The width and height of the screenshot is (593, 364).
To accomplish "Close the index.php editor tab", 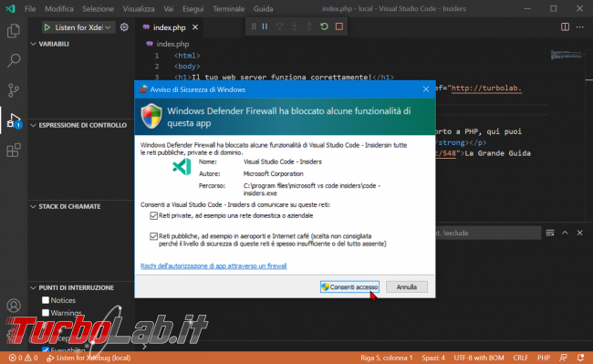I will (x=195, y=27).
